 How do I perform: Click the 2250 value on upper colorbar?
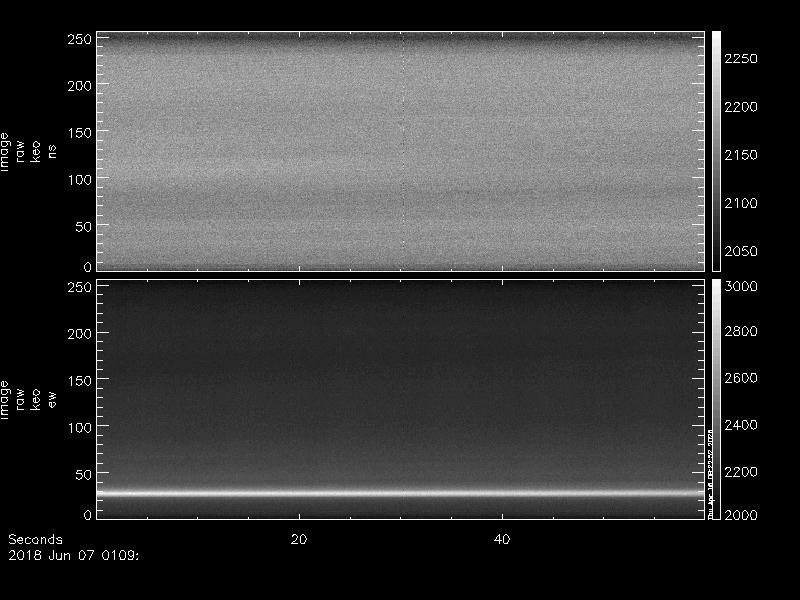click(743, 59)
